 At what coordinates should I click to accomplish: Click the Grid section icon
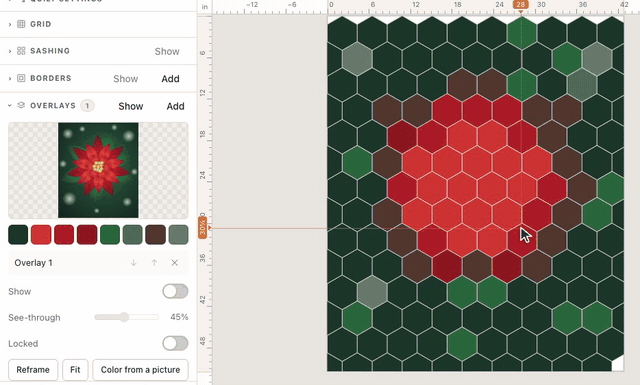tap(21, 24)
